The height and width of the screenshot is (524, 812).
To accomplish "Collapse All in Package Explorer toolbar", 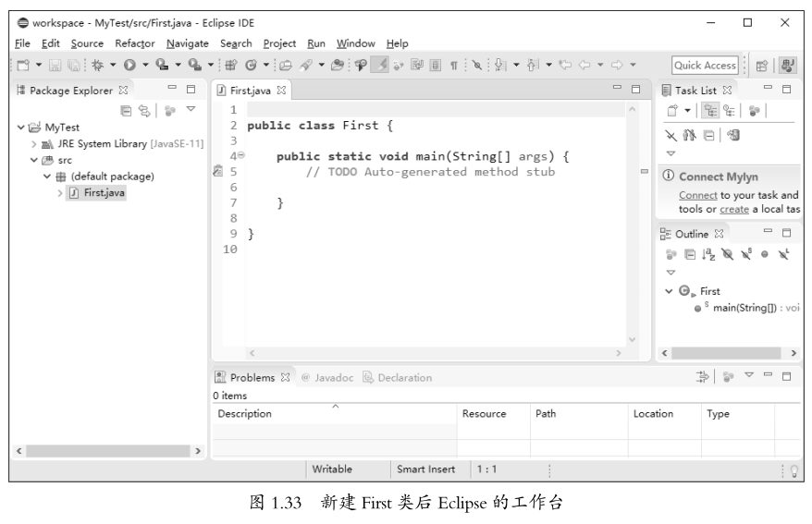I will [126, 111].
